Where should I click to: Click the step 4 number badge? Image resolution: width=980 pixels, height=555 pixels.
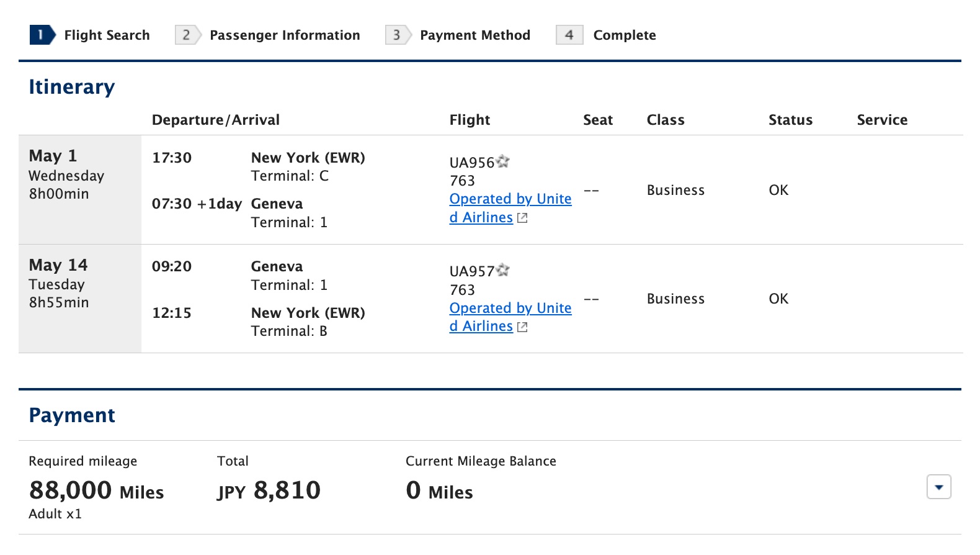pyautogui.click(x=569, y=35)
